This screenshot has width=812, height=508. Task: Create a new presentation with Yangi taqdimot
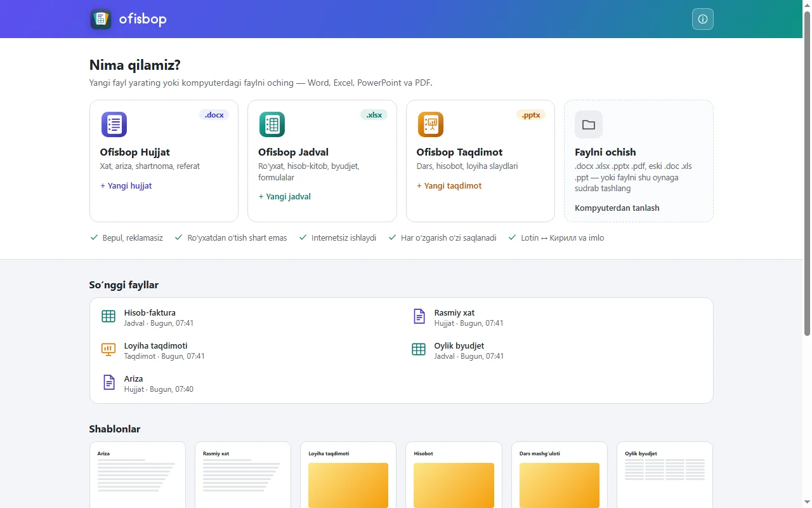tap(449, 186)
